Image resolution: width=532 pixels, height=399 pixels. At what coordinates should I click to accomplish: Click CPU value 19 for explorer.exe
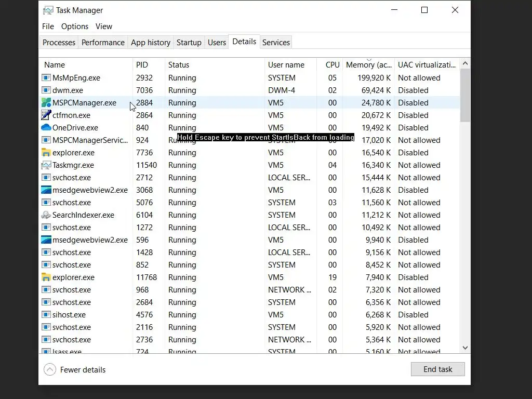(332, 277)
